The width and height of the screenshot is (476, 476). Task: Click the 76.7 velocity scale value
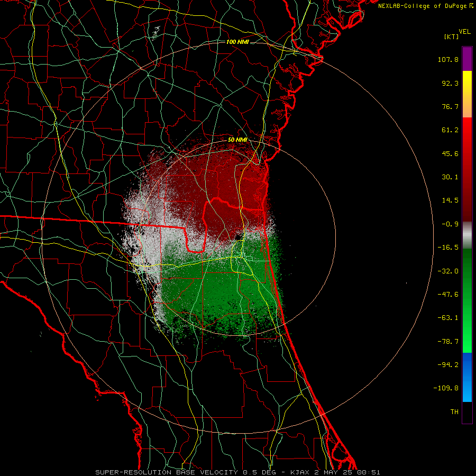click(x=450, y=106)
